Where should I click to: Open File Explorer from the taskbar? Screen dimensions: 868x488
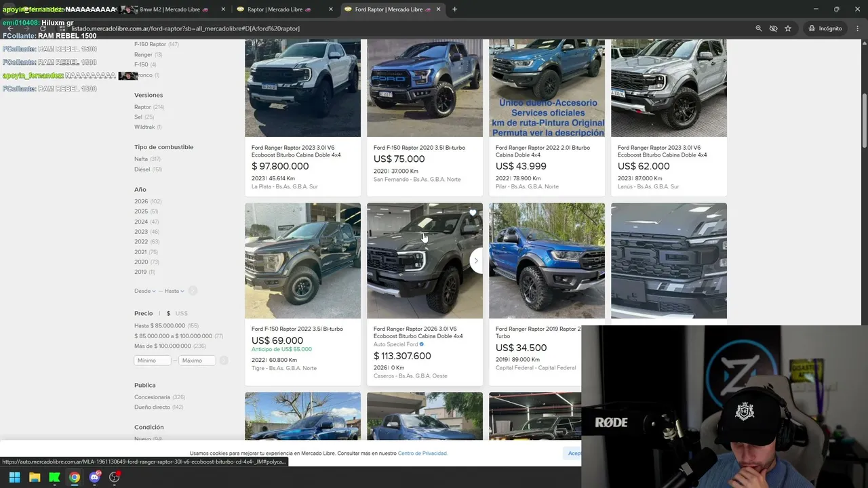(35, 477)
